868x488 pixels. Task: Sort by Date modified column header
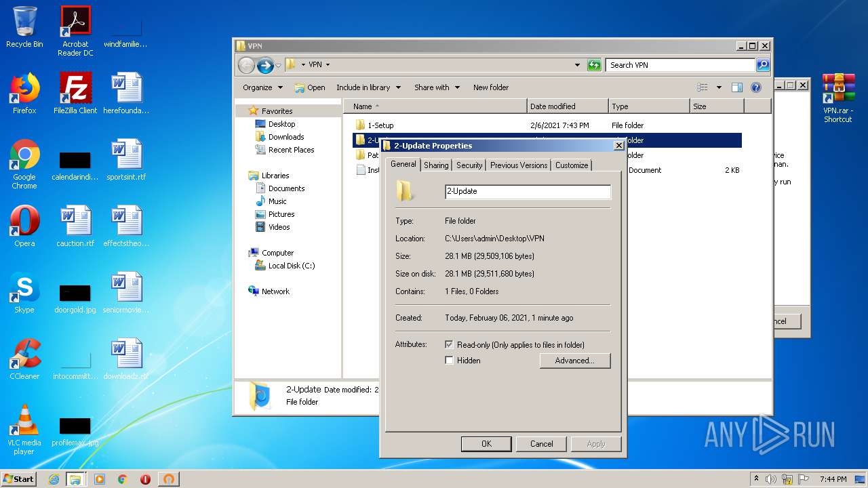pos(568,106)
